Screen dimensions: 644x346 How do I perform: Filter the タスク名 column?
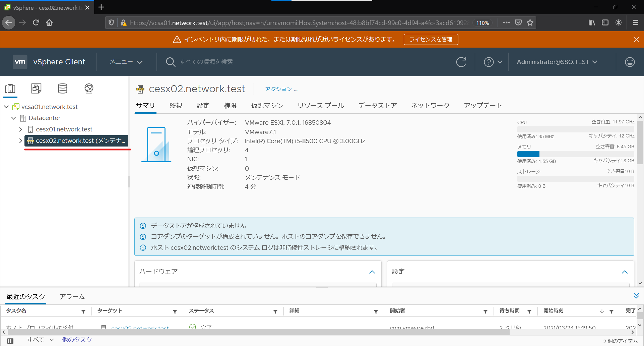(x=83, y=311)
